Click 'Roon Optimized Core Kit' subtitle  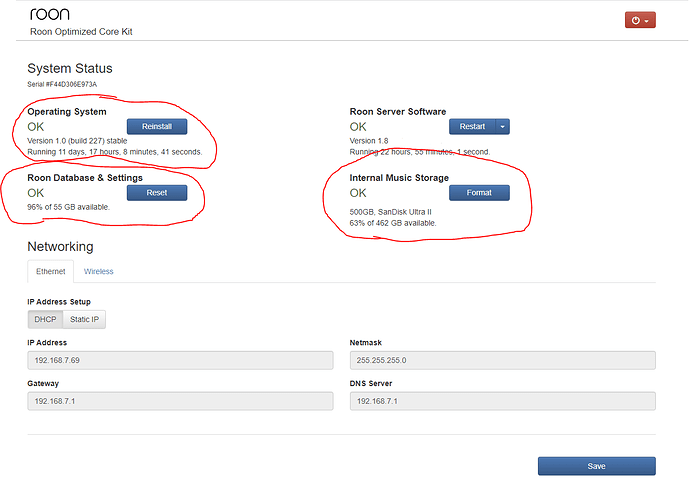click(x=81, y=32)
